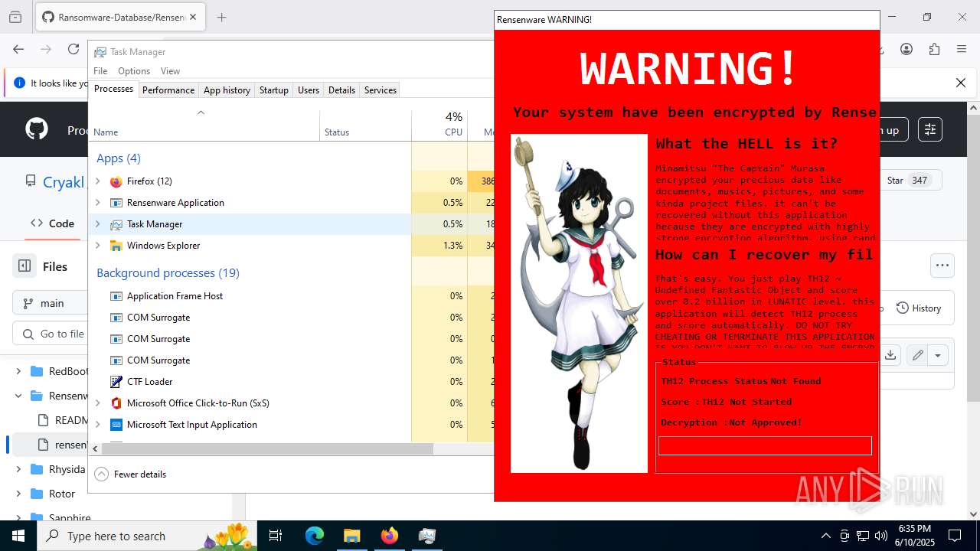
Task: Expand the Windows Explorer process
Action: [x=97, y=246]
